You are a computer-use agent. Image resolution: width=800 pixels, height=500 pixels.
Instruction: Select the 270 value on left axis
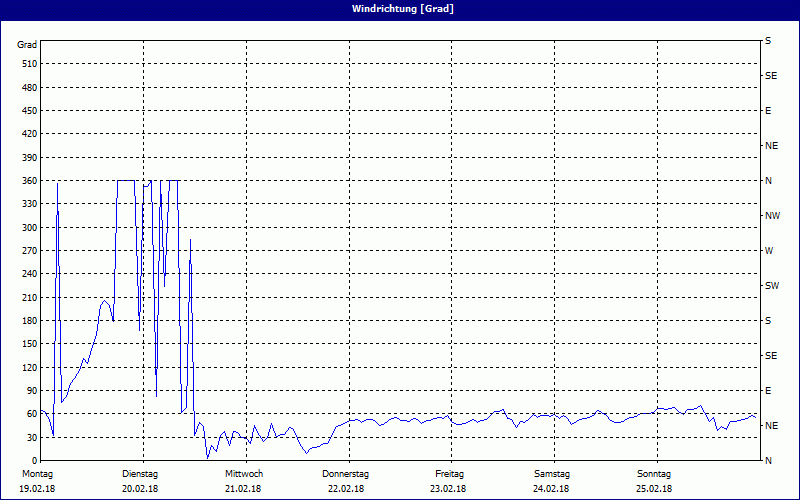28,251
